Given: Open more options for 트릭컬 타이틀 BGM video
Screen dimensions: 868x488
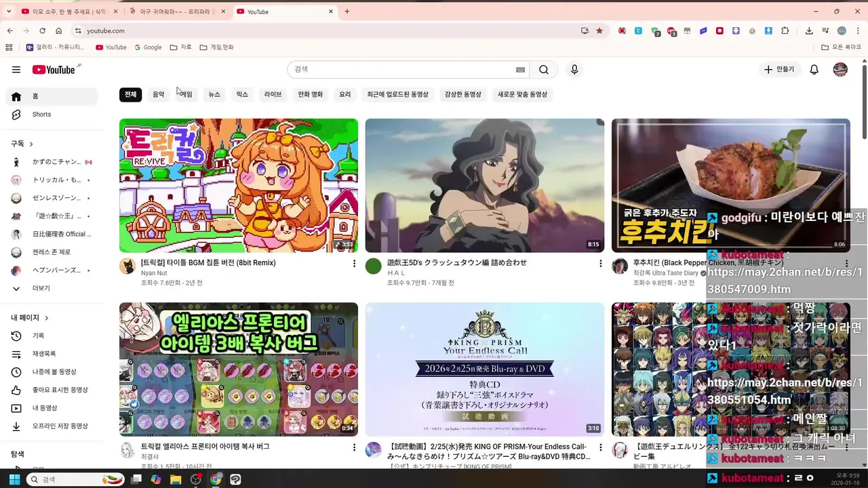Looking at the screenshot, I should pos(354,263).
